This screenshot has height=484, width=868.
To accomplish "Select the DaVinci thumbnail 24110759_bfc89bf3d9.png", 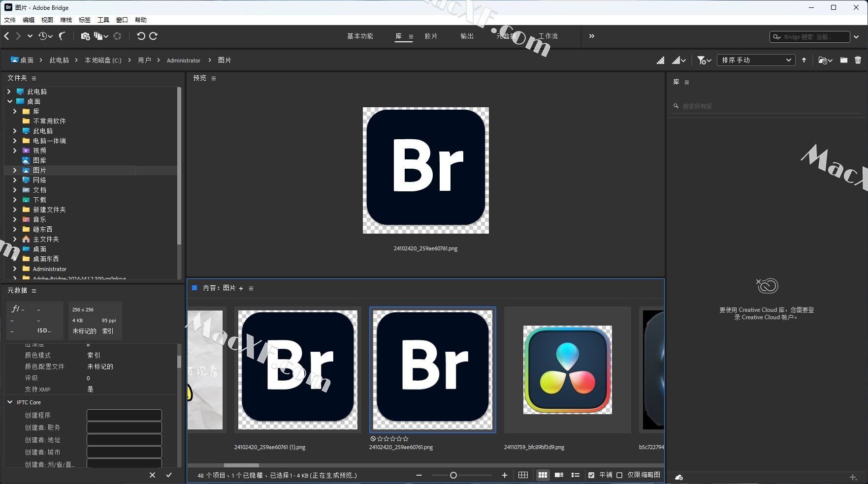I will (x=567, y=369).
